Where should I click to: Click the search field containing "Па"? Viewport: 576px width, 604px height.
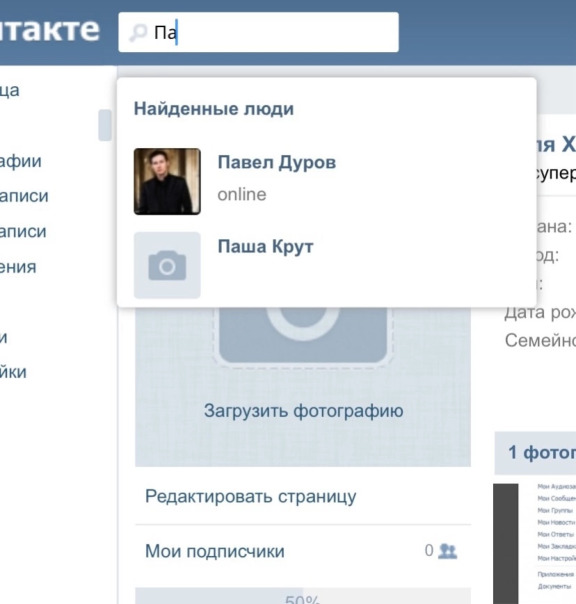pyautogui.click(x=259, y=32)
